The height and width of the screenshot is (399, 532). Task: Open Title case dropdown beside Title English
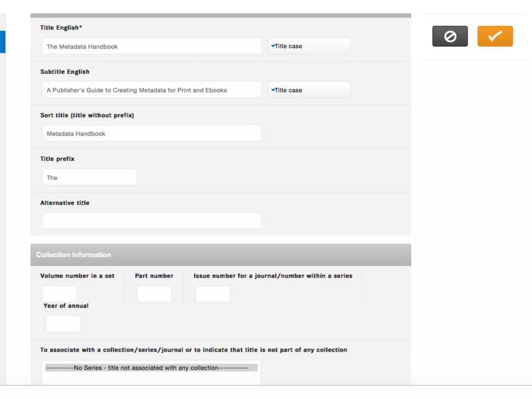(309, 46)
